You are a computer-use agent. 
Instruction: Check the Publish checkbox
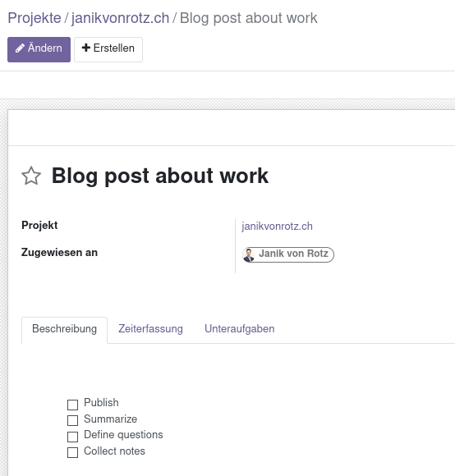click(72, 405)
